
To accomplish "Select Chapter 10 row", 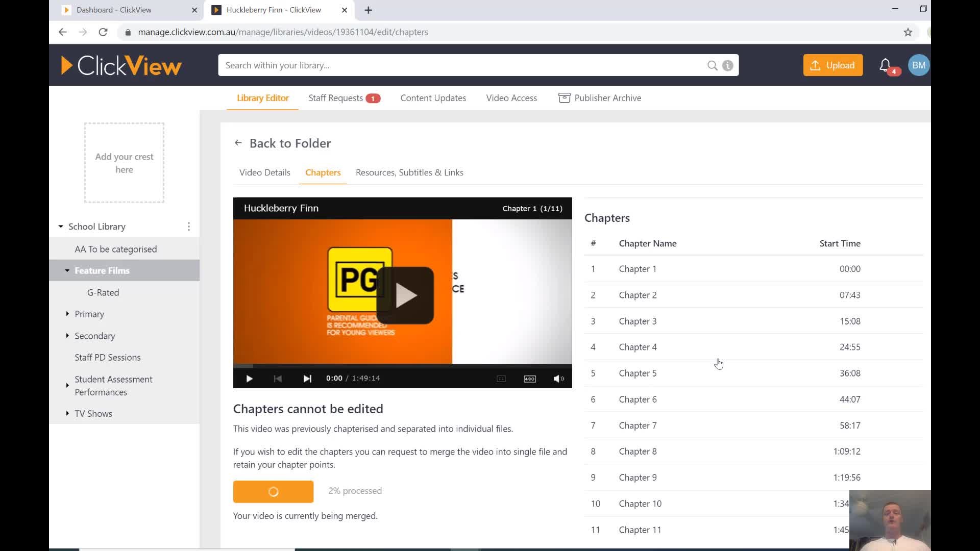I will tap(717, 504).
